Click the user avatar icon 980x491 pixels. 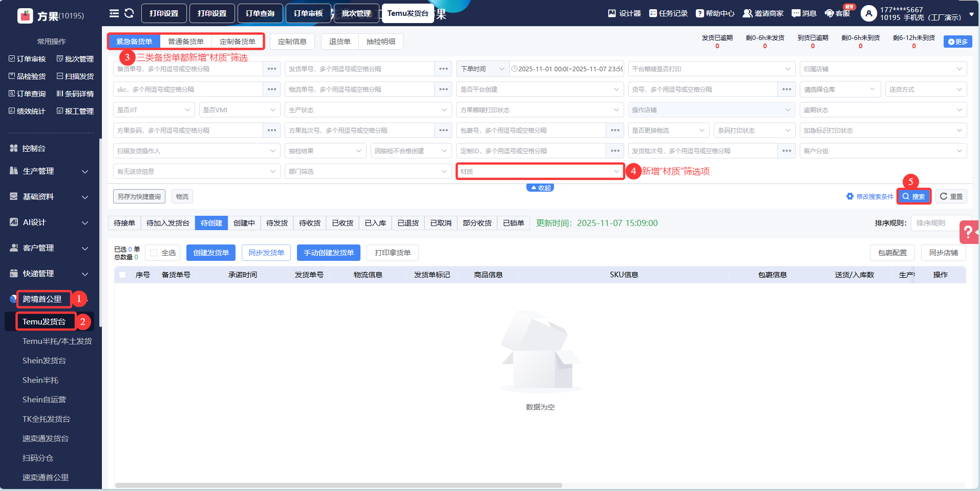pyautogui.click(x=868, y=13)
